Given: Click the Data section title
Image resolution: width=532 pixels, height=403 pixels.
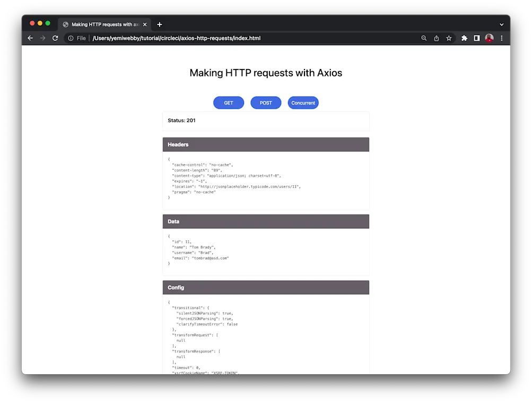Looking at the screenshot, I should pyautogui.click(x=173, y=221).
